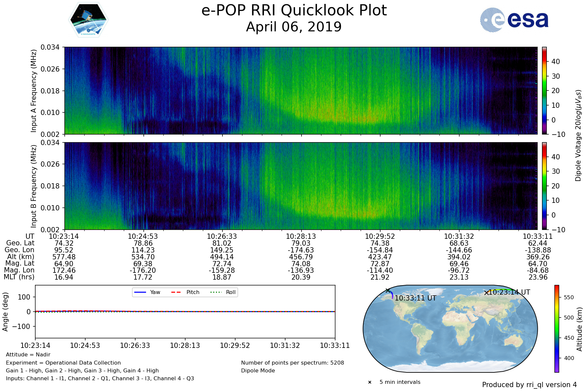This screenshot has width=588, height=392.
Task: Click the ESA logo
Action: tap(514, 20)
